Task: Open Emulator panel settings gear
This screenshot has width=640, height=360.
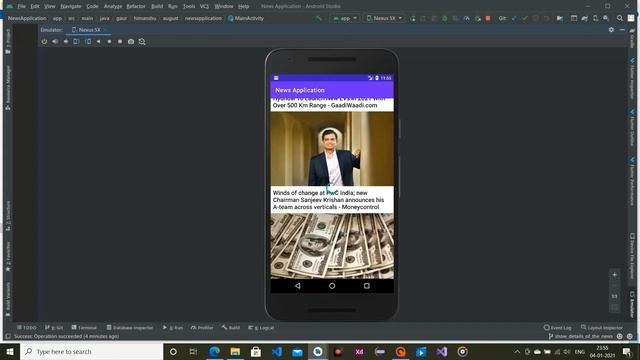Action: 611,30
